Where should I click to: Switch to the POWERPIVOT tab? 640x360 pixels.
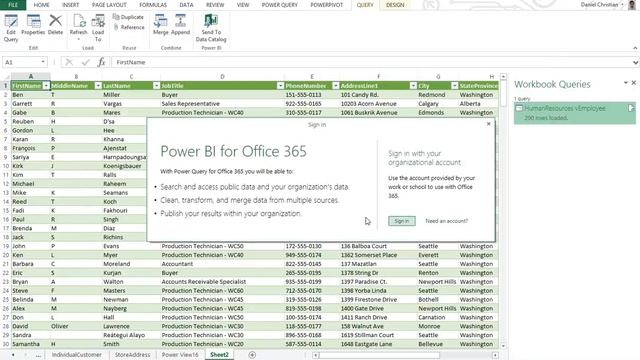click(x=327, y=5)
